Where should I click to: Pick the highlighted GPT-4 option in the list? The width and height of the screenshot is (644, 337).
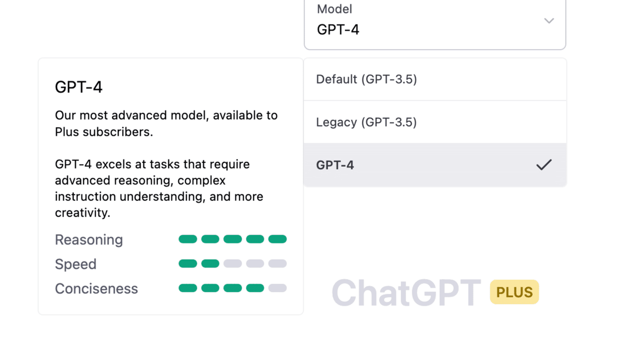pos(335,165)
